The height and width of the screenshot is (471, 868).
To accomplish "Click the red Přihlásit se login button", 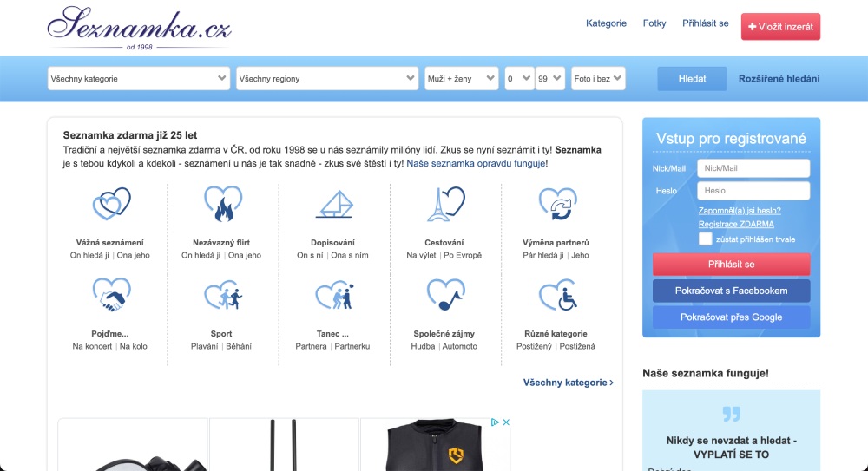I will 731,264.
